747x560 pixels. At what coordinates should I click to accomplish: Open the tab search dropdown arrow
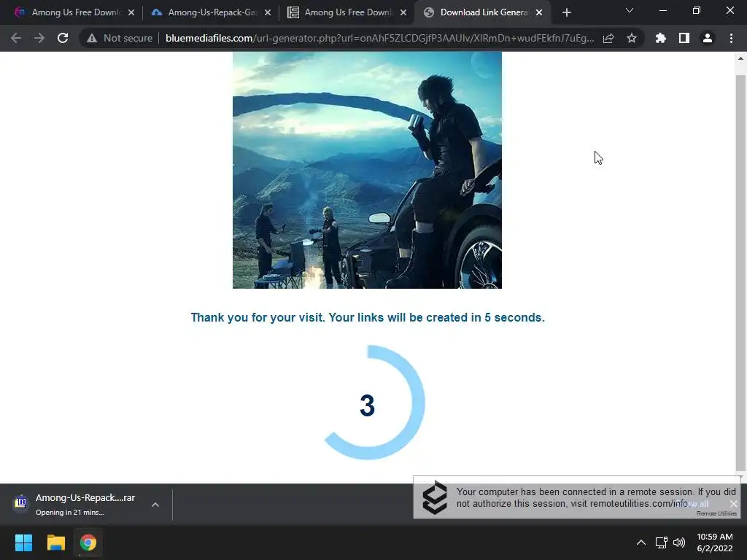point(630,10)
